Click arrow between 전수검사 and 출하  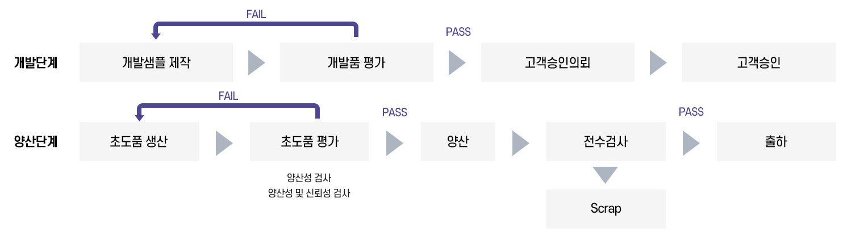point(691,144)
